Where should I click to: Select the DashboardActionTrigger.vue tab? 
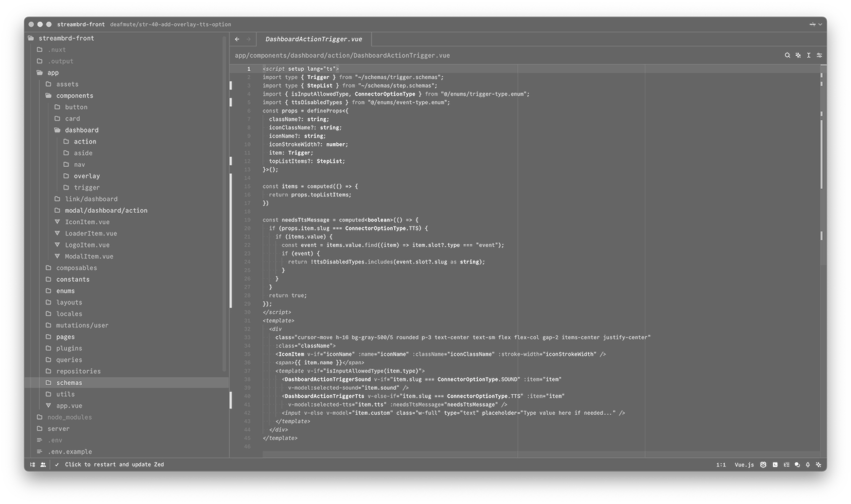[314, 39]
